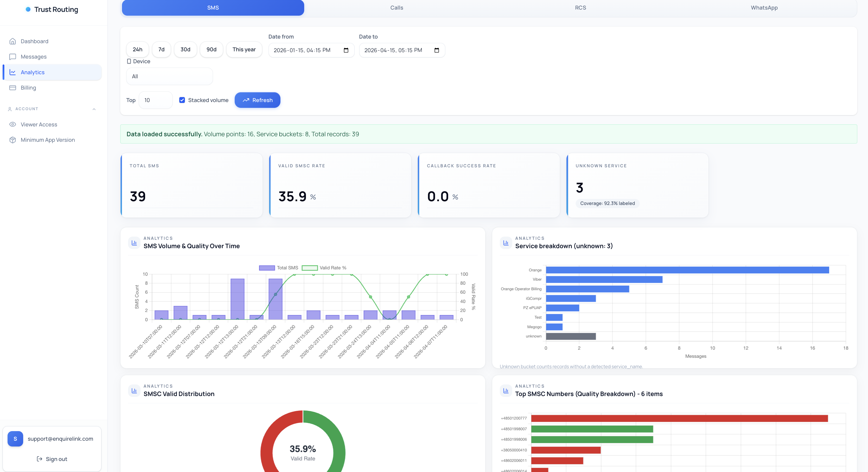Select the 90d time range
Image resolution: width=868 pixels, height=472 pixels.
pos(211,50)
